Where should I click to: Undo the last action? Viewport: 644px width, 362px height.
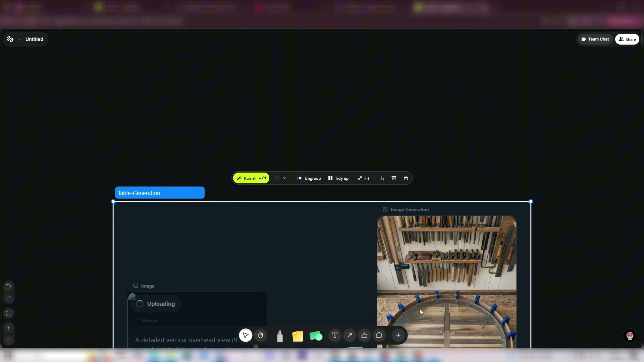pos(9,286)
